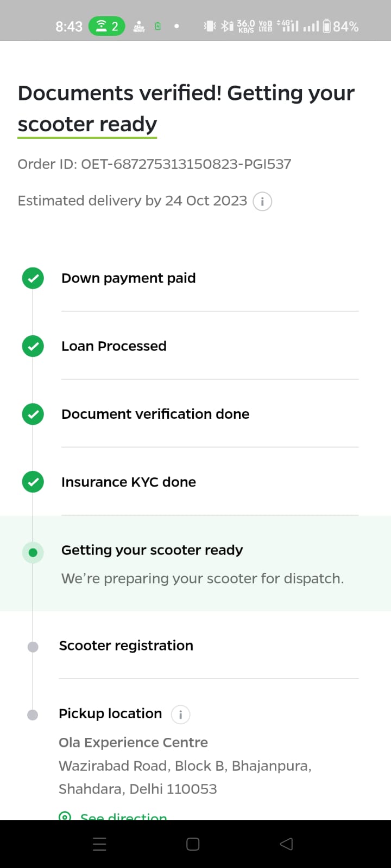Tap info icon beside estimated delivery date

(262, 201)
